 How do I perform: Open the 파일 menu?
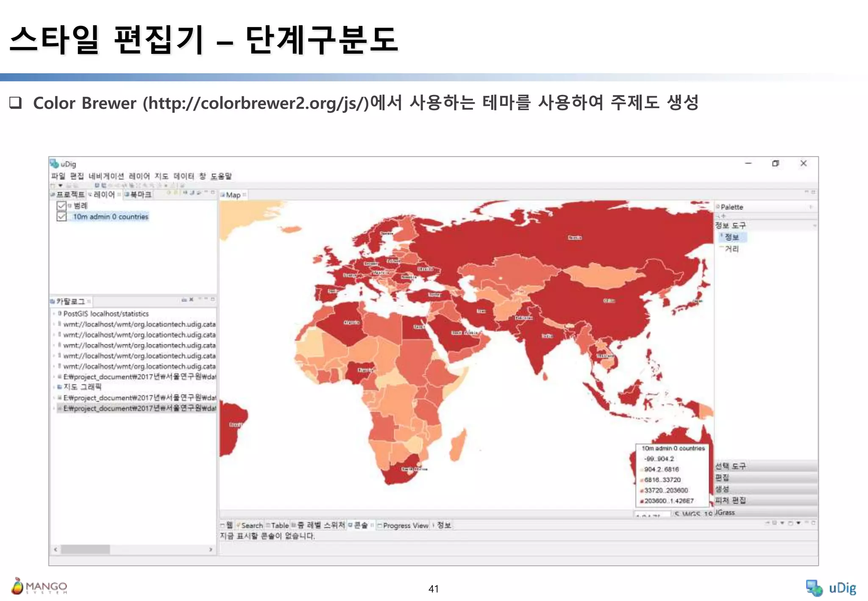tap(58, 176)
